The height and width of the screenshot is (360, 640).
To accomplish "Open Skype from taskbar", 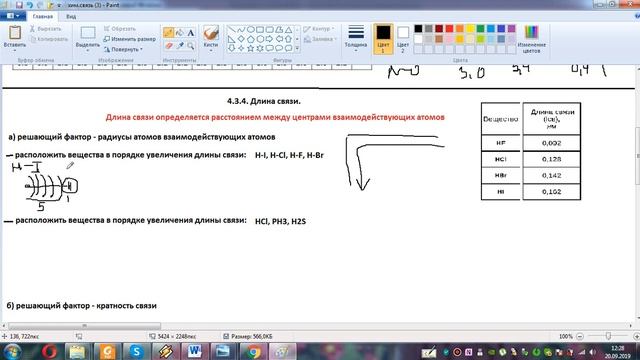I will [x=136, y=351].
